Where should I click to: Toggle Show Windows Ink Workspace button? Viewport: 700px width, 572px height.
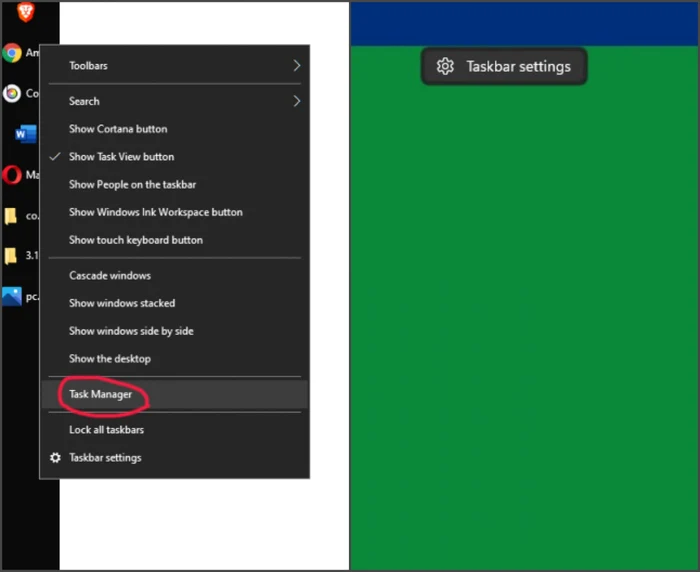click(175, 212)
